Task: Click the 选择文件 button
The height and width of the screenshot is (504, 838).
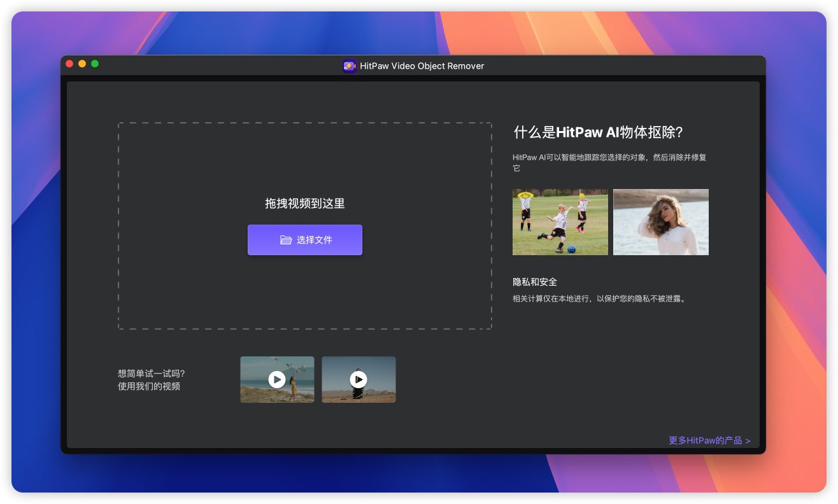Action: pyautogui.click(x=304, y=240)
